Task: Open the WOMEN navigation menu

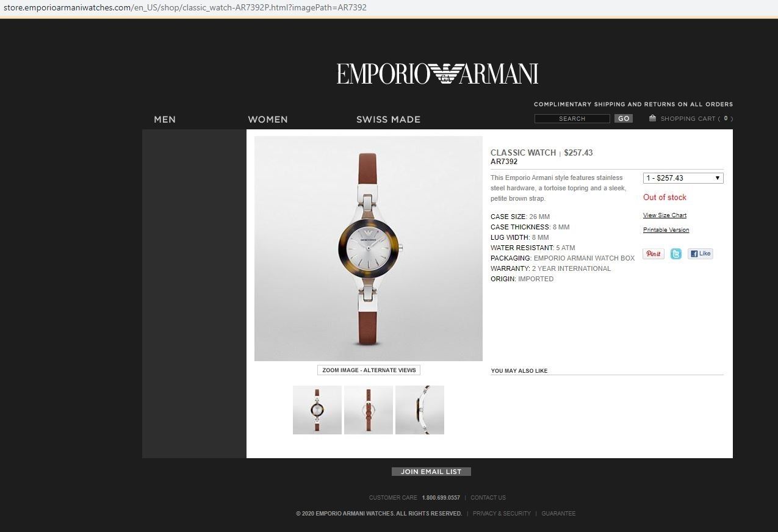Action: [x=268, y=120]
